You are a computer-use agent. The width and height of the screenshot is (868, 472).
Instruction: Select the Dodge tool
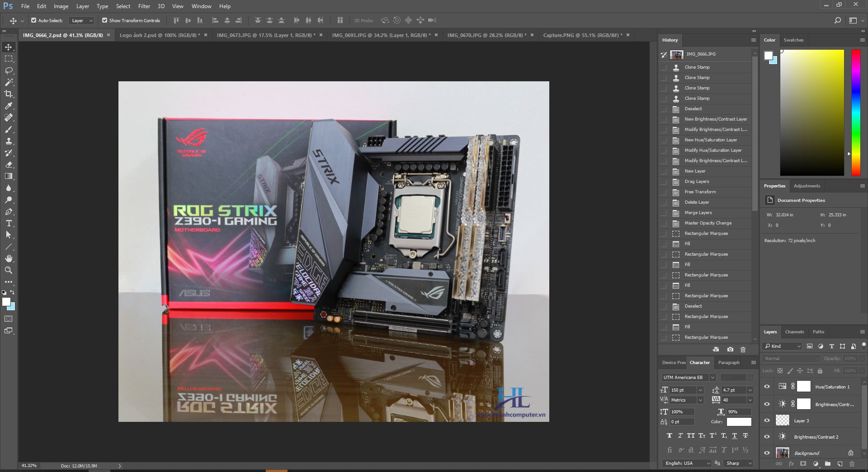click(x=9, y=200)
